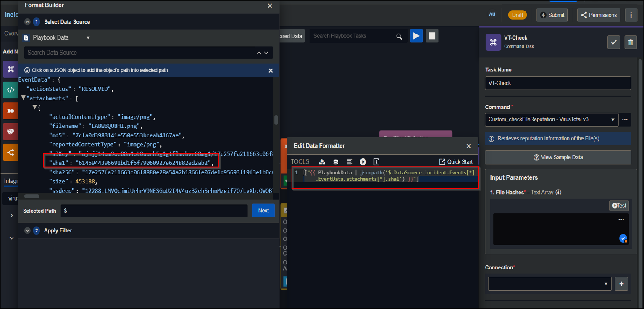Add a new connection with the plus button
Image resolution: width=644 pixels, height=309 pixels.
(621, 284)
